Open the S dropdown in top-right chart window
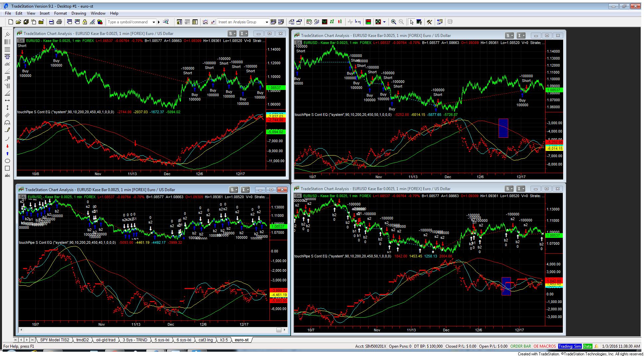 (x=509, y=35)
